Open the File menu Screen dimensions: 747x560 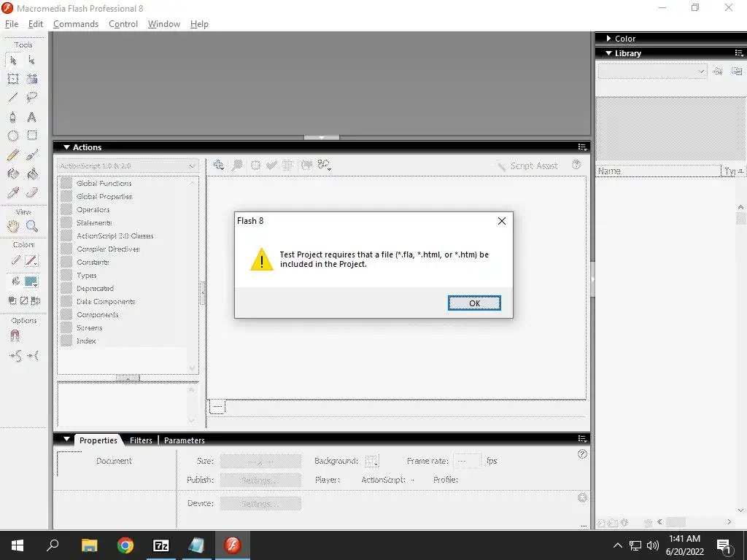pos(12,24)
